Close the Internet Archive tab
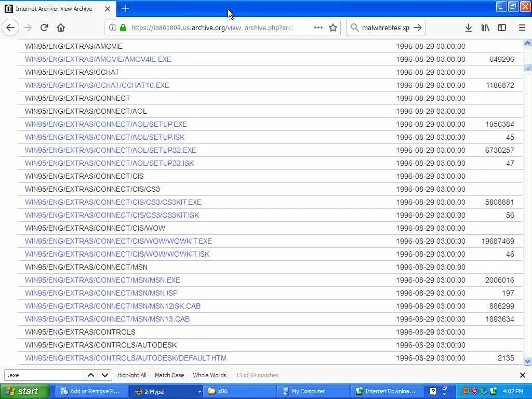 pos(107,9)
